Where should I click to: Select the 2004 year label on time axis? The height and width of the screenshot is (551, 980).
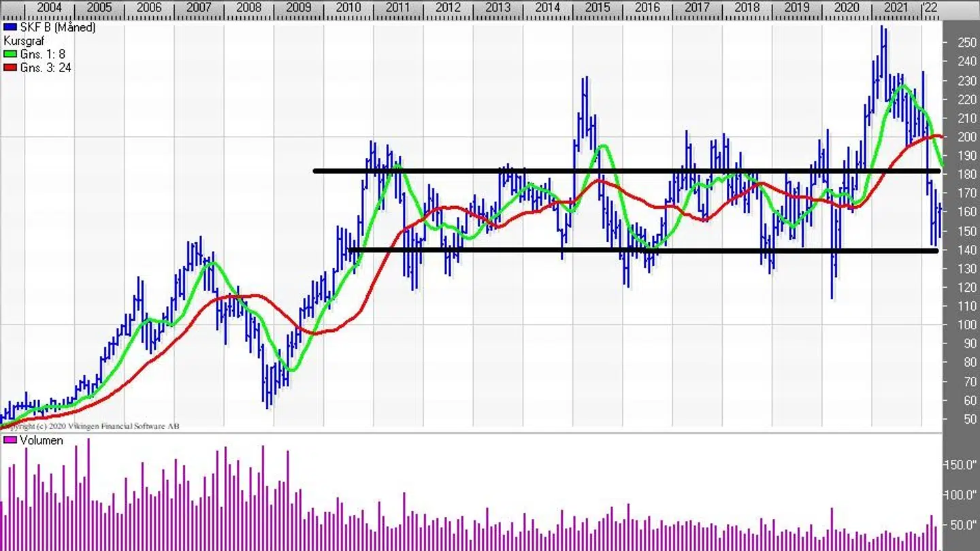[x=50, y=7]
